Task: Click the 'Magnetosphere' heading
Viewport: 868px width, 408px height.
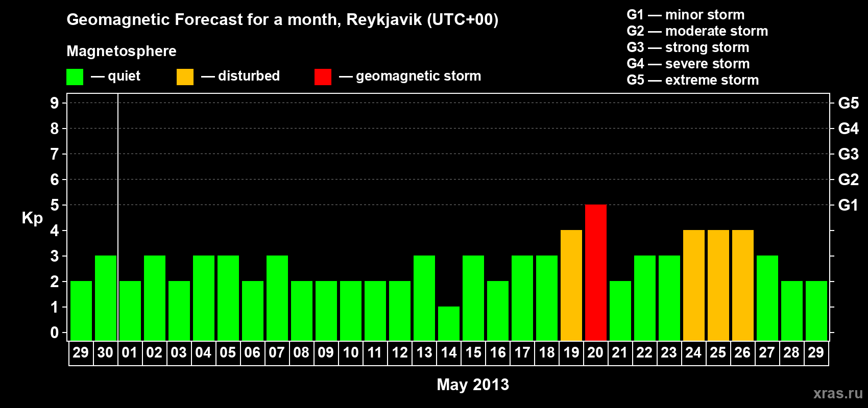Action: tap(122, 52)
